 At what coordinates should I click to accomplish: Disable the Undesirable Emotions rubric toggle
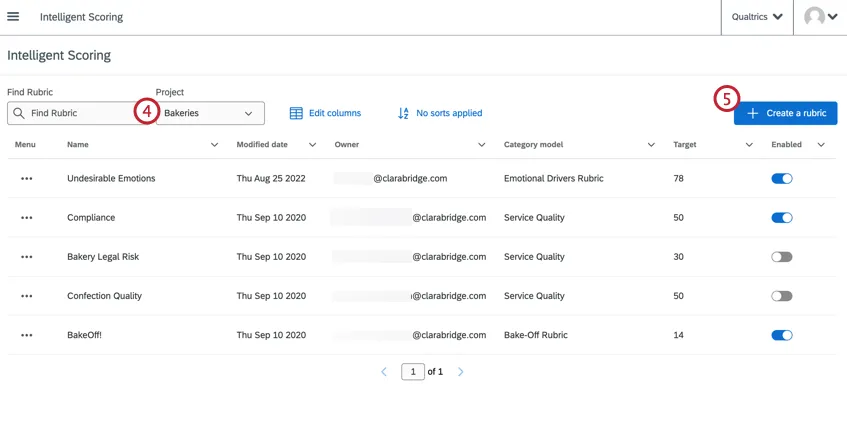click(782, 179)
